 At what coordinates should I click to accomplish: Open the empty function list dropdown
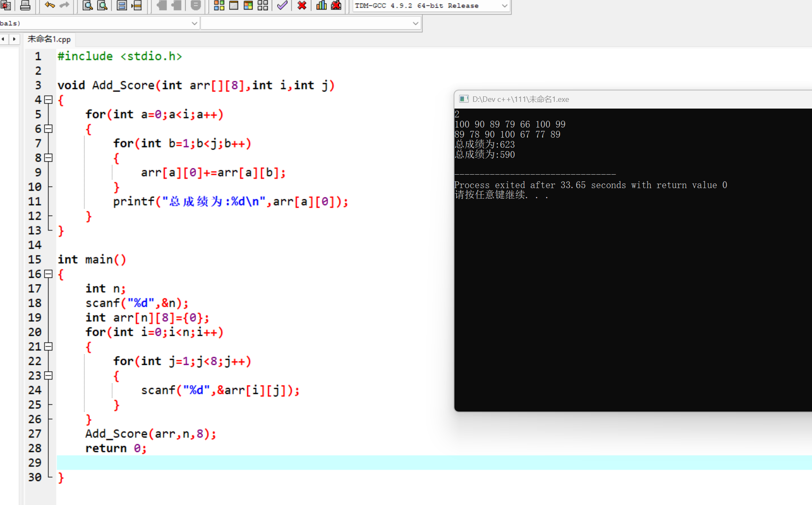pyautogui.click(x=415, y=23)
